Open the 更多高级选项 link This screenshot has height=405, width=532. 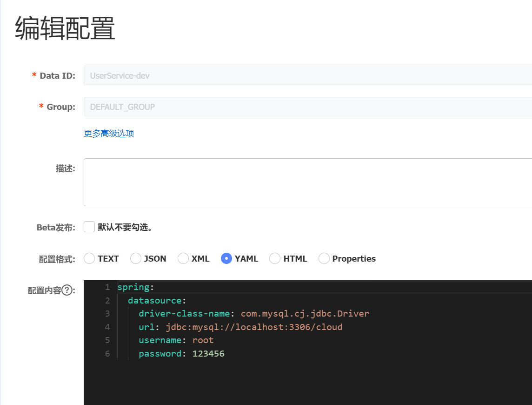click(109, 134)
